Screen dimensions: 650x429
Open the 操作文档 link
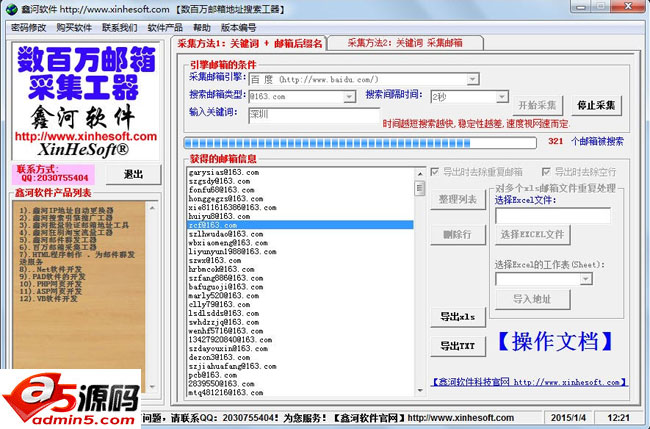tap(555, 342)
